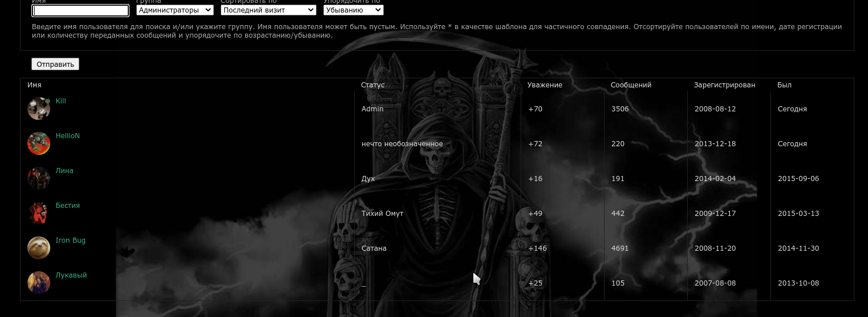868x317 pixels.
Task: Click last visit Сегодня in HellioN's row
Action: pyautogui.click(x=792, y=144)
